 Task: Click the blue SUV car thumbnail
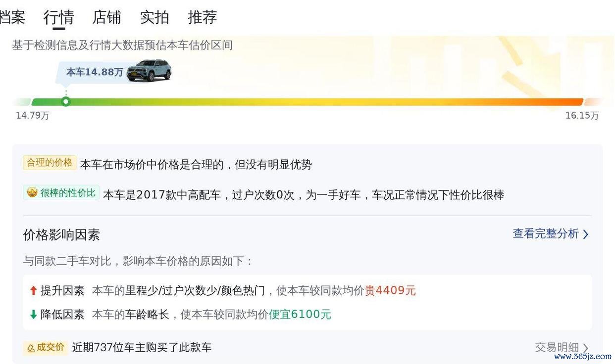(x=149, y=70)
